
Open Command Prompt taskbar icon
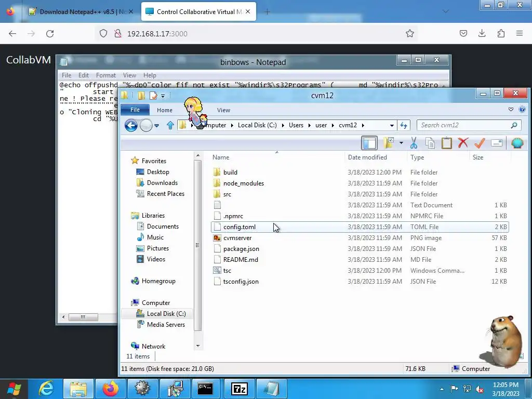tap(205, 389)
